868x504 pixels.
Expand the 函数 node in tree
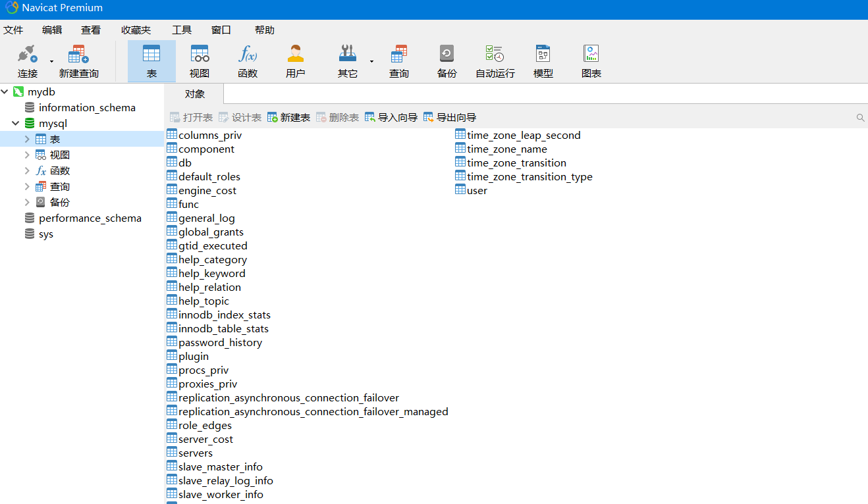27,170
